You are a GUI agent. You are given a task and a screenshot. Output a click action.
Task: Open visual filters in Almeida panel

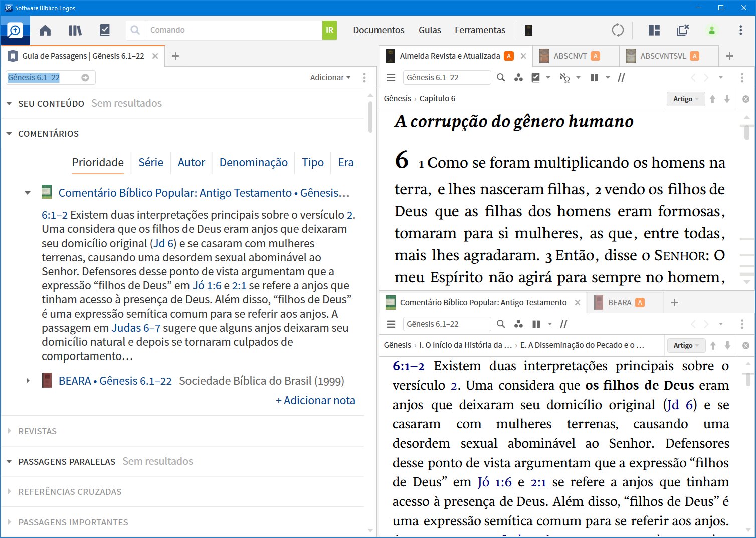(518, 78)
